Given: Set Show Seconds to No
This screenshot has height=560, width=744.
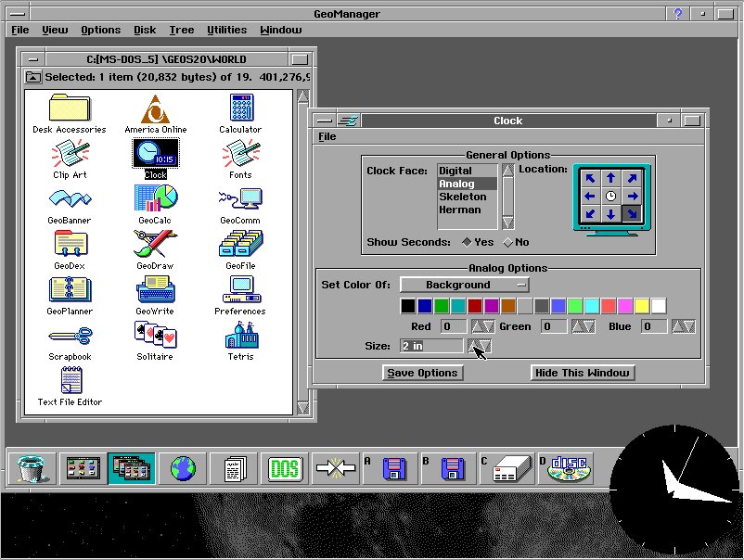Looking at the screenshot, I should 516,242.
